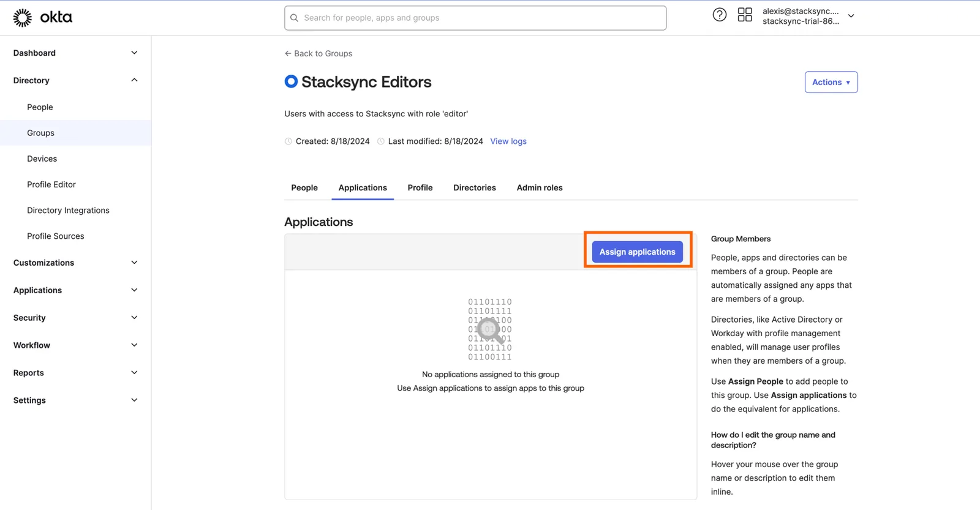Click the Security menu label

[29, 318]
